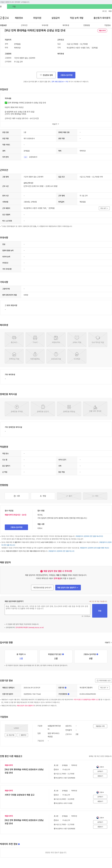Screen dimensions: 112x868
Task: Switch to the 모집요강 tab
Action: pos(3,25)
